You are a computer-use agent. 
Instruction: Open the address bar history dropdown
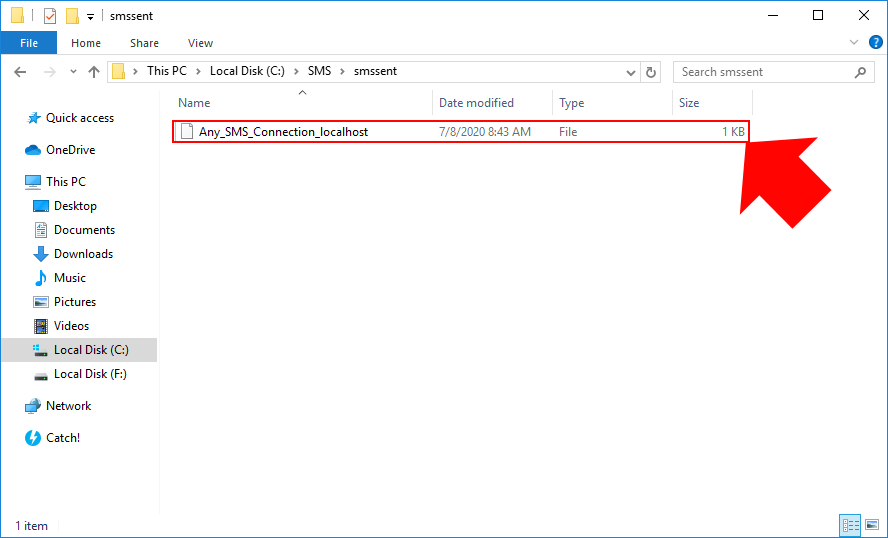click(630, 72)
